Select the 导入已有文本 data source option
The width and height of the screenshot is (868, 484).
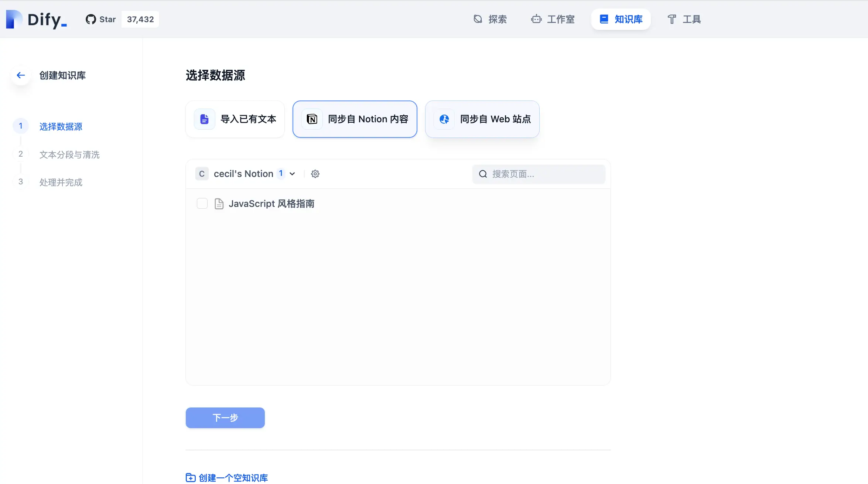coord(235,119)
